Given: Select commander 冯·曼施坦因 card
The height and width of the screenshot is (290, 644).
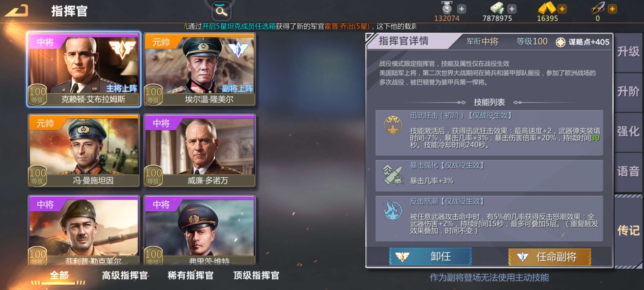Looking at the screenshot, I should pyautogui.click(x=84, y=150).
